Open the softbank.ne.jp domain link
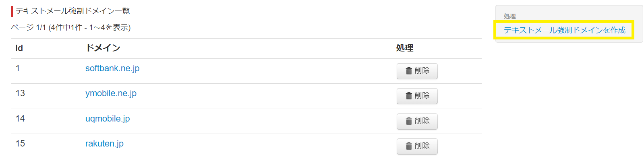 [112, 68]
